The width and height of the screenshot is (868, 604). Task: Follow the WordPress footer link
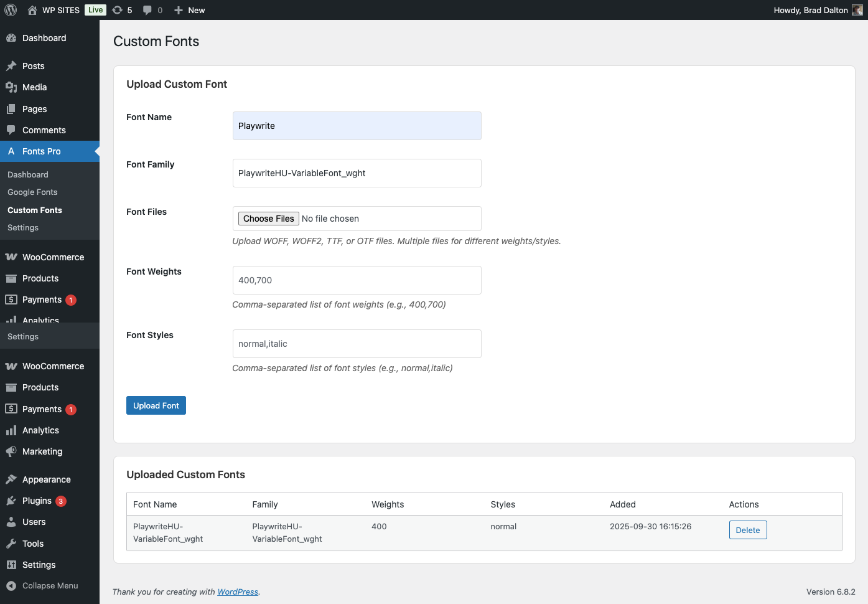pyautogui.click(x=238, y=592)
